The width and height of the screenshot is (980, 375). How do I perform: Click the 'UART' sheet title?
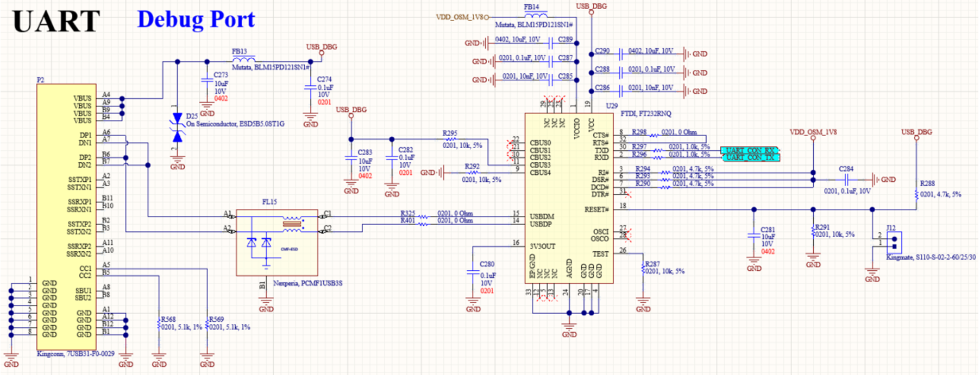[x=56, y=22]
